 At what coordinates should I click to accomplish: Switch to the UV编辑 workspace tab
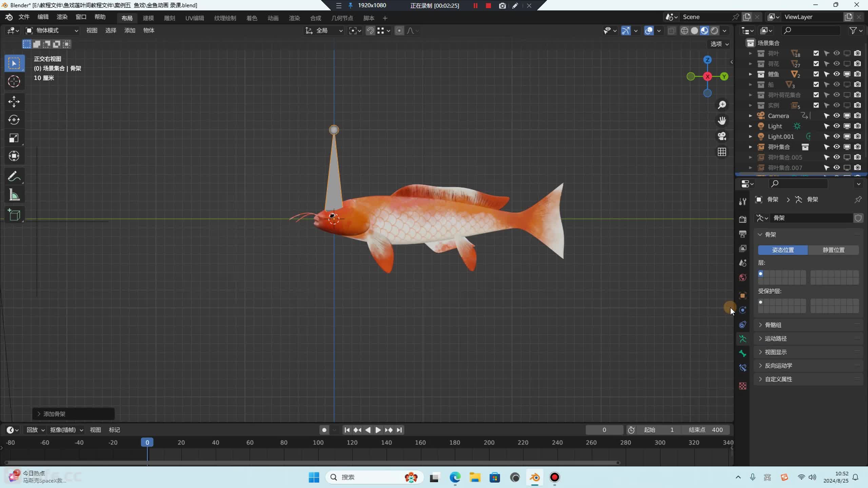point(195,18)
